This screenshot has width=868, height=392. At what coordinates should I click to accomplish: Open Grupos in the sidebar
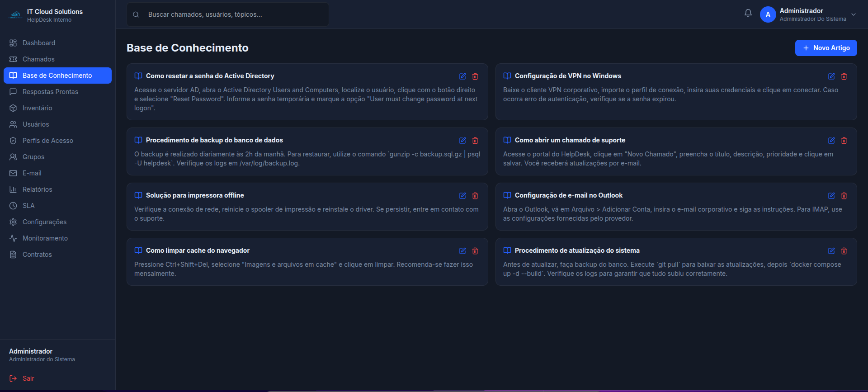pos(57,157)
